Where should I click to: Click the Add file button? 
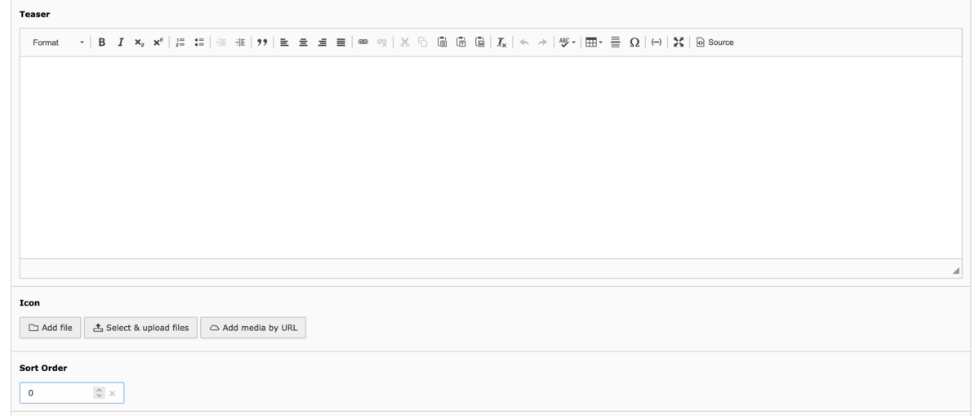pyautogui.click(x=50, y=328)
